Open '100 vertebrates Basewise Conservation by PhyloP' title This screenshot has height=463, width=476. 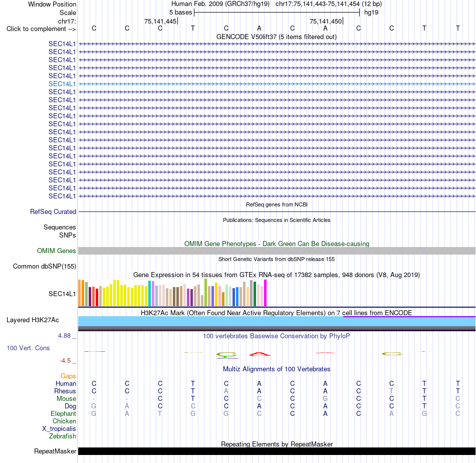(277, 336)
